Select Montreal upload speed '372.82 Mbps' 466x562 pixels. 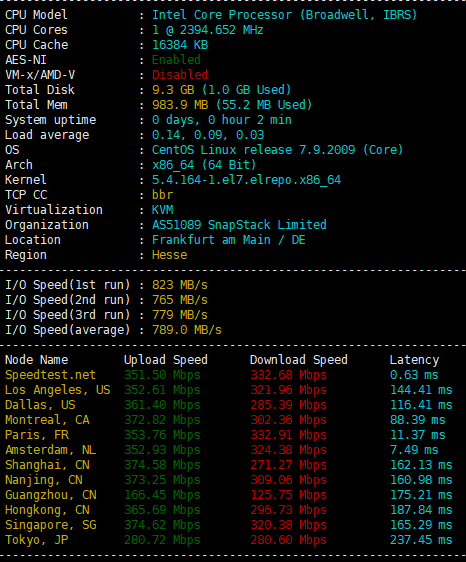pyautogui.click(x=162, y=420)
